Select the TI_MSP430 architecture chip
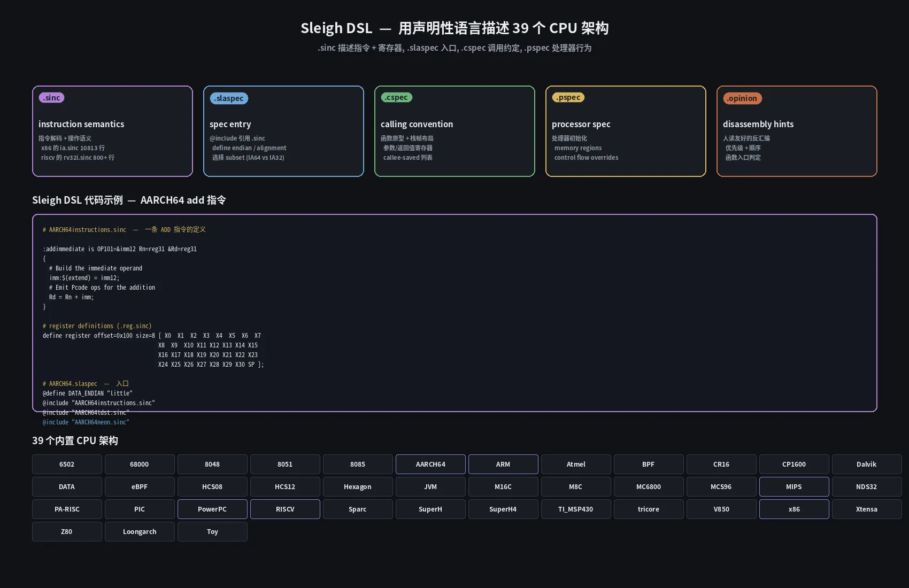Viewport: 909px width, 588px height. pos(576,509)
